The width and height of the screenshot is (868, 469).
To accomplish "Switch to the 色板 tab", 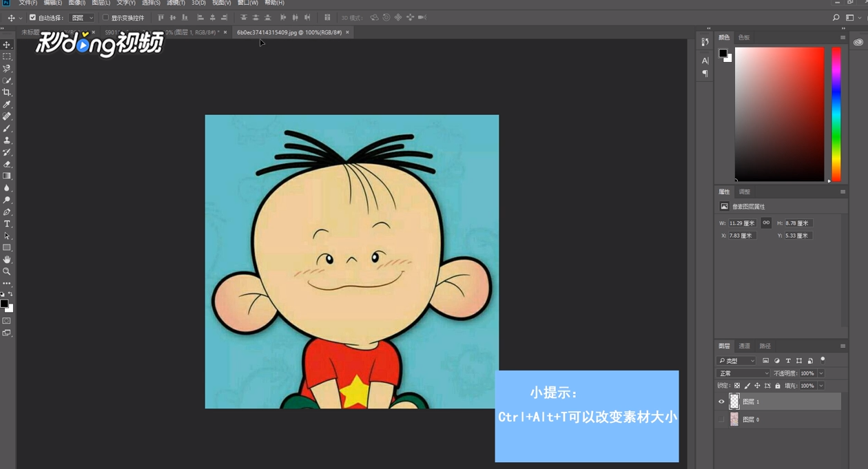I will [x=744, y=37].
